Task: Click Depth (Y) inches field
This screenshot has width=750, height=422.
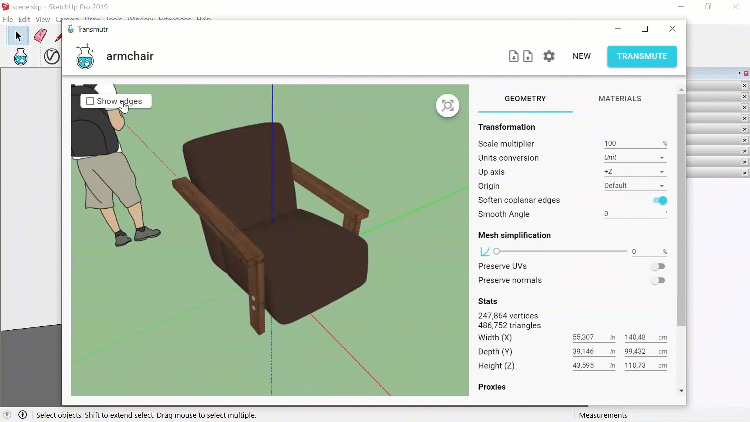Action: click(594, 352)
